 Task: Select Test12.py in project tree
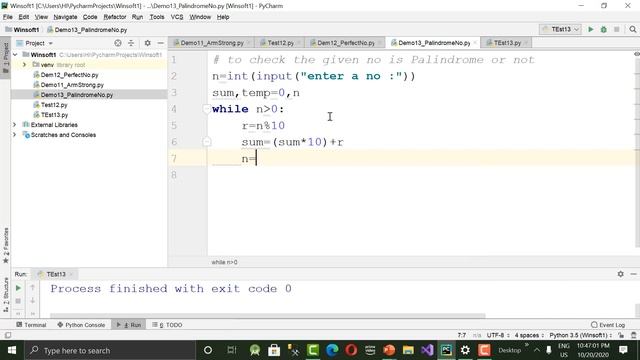point(54,105)
